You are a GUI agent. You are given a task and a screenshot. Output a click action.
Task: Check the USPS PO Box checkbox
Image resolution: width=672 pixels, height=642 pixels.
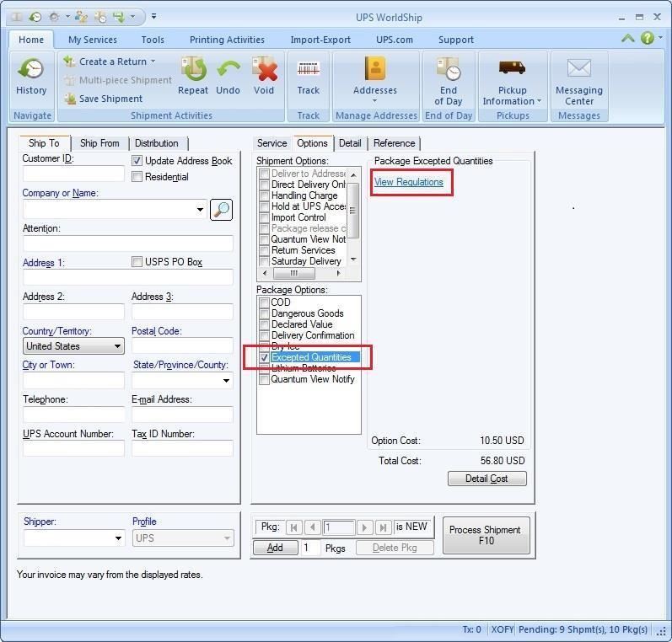click(137, 261)
